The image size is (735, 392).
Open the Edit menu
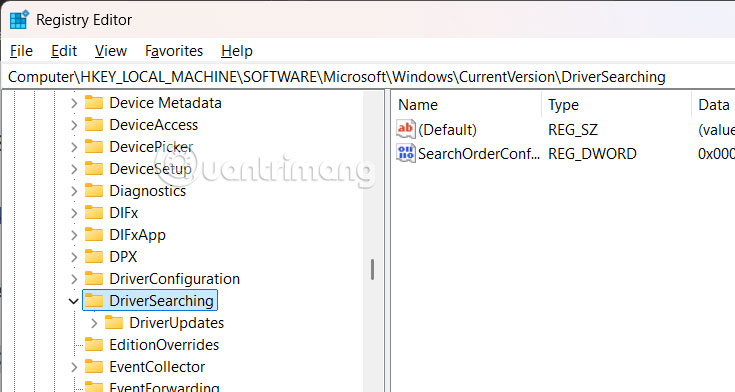64,51
